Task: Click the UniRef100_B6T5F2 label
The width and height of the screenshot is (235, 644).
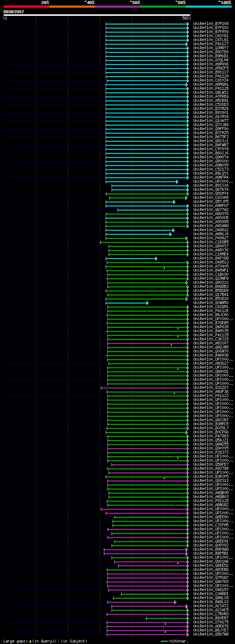Action: point(211,137)
